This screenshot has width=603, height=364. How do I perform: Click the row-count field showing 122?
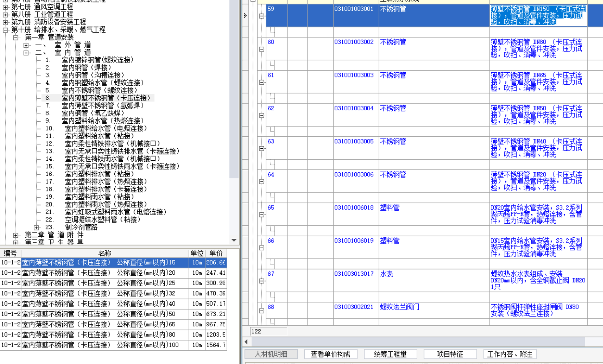point(269,331)
